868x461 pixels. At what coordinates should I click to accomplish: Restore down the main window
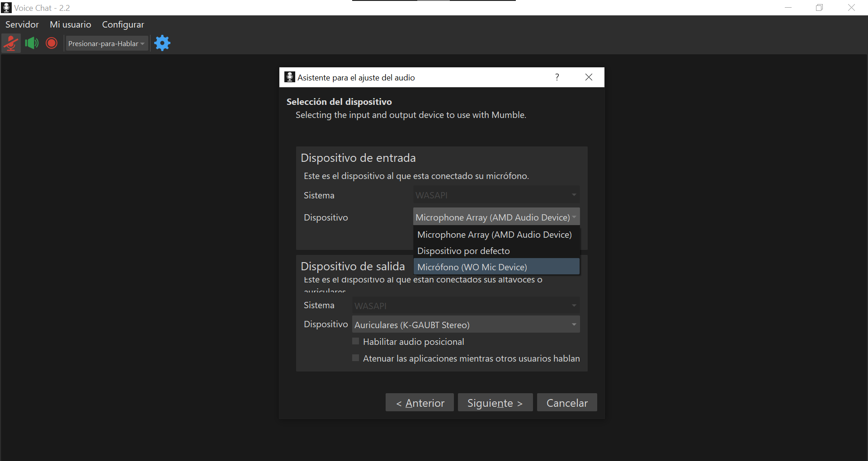(819, 8)
